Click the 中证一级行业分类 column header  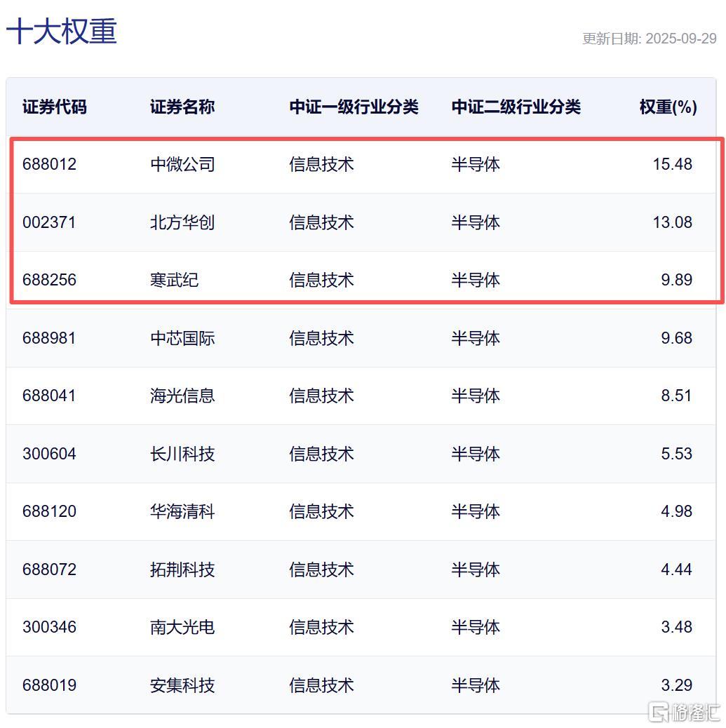click(x=354, y=107)
